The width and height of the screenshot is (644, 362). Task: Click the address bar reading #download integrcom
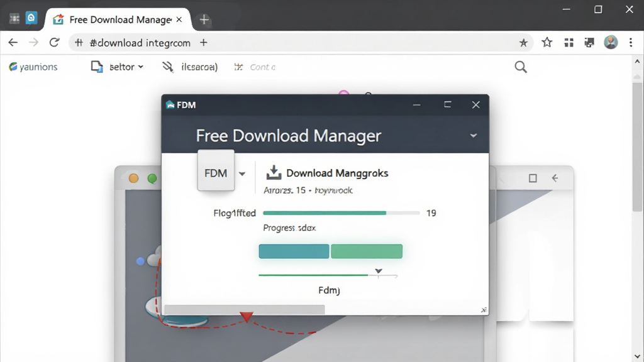point(301,43)
